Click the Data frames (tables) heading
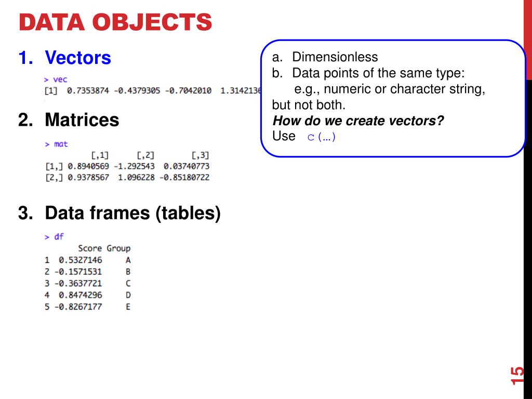Image resolution: width=532 pixels, height=399 pixels. pos(132,213)
